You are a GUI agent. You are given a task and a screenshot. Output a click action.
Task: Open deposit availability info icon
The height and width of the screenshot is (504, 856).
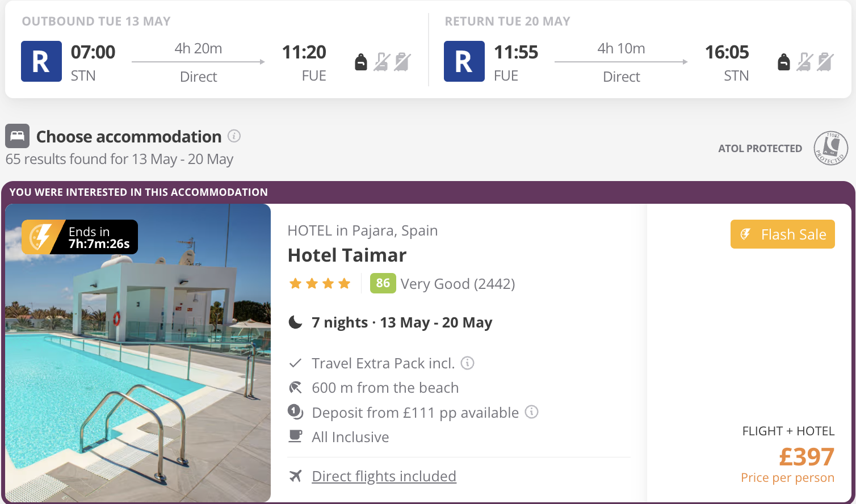531,412
